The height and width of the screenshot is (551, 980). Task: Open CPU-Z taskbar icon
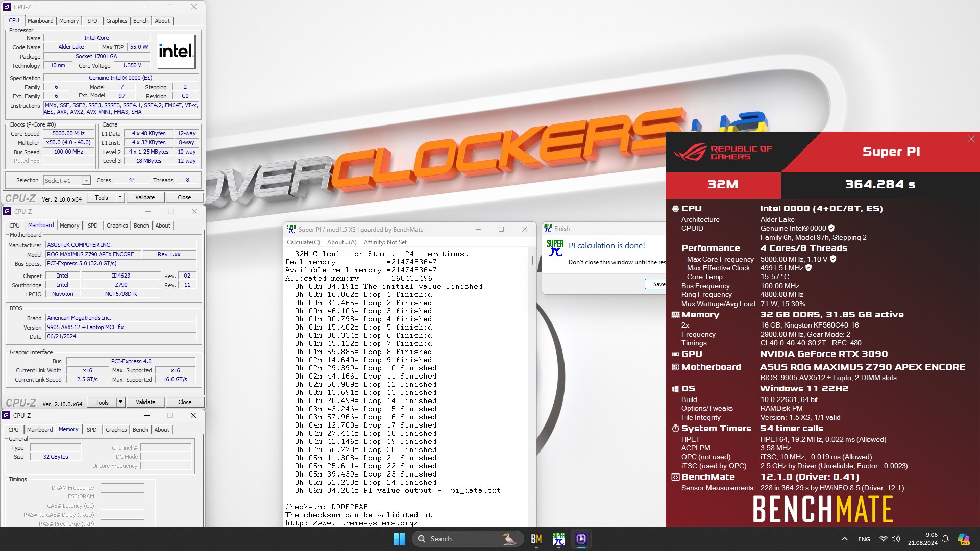pyautogui.click(x=581, y=539)
